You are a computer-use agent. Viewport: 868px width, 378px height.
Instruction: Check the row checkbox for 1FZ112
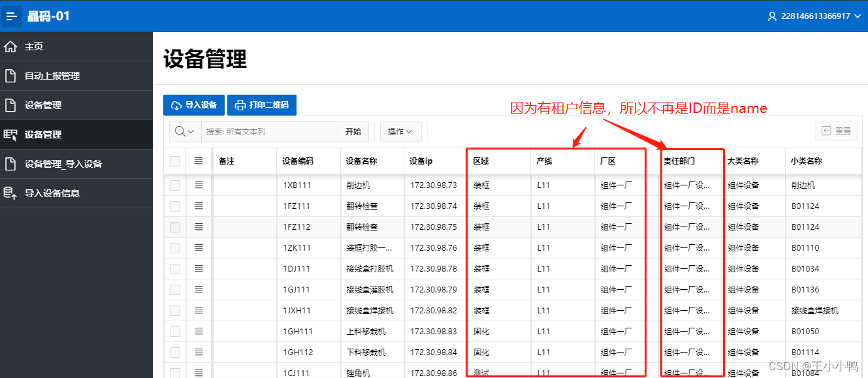175,227
